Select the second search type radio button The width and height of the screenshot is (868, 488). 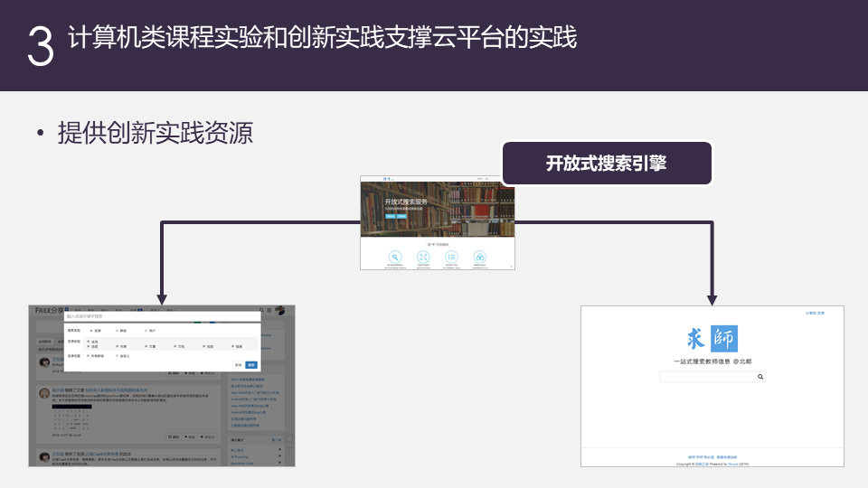tap(117, 331)
